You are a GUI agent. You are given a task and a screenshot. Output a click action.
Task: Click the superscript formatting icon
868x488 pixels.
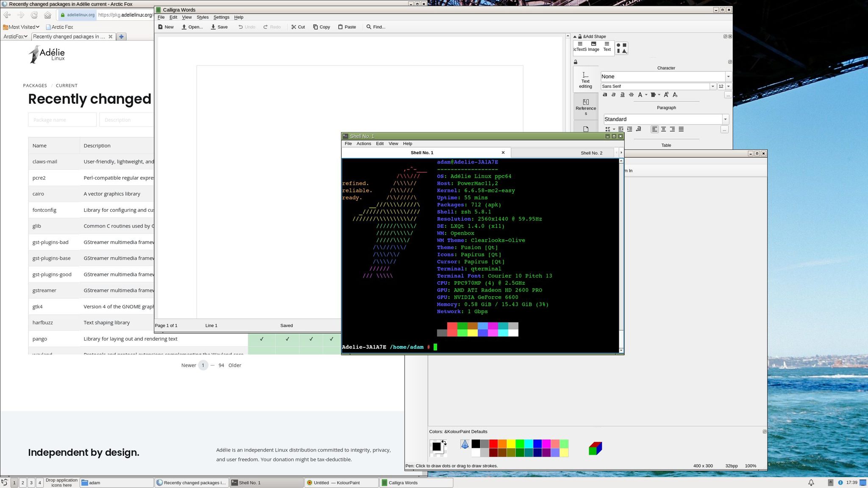pos(666,95)
